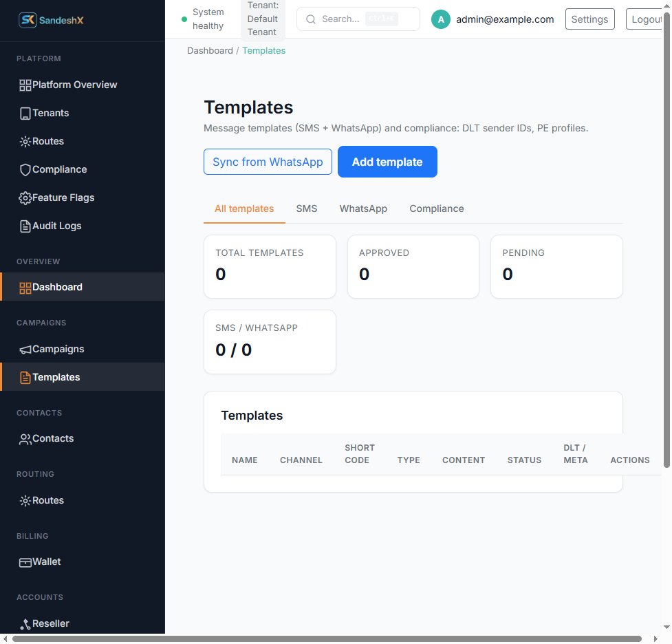Open the Tenant: Default Tenant selector

(x=263, y=19)
